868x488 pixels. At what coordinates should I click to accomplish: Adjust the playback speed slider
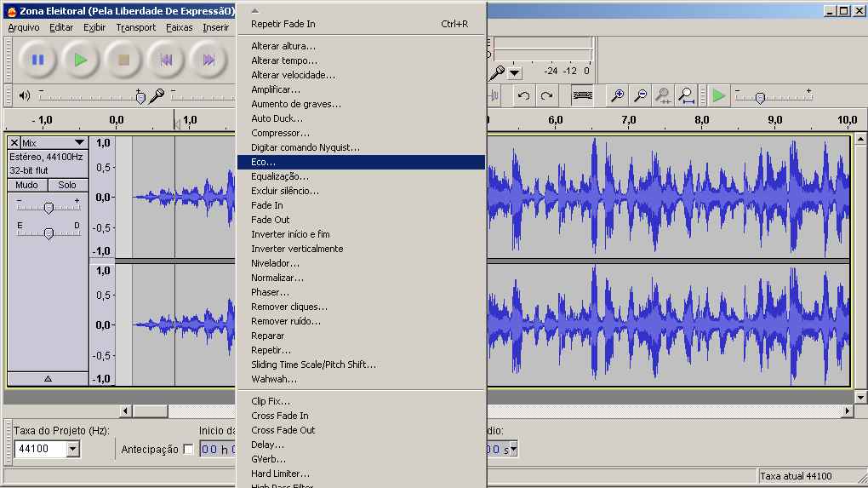pos(760,98)
